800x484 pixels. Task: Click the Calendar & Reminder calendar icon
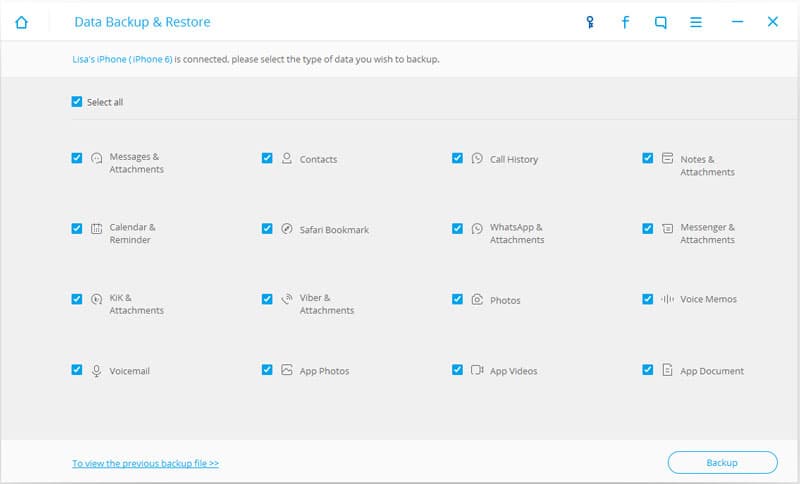coord(96,228)
